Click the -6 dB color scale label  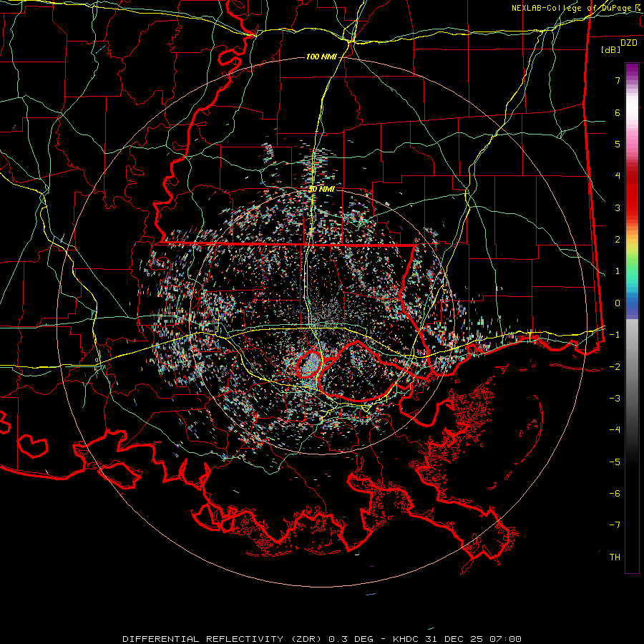pos(615,494)
